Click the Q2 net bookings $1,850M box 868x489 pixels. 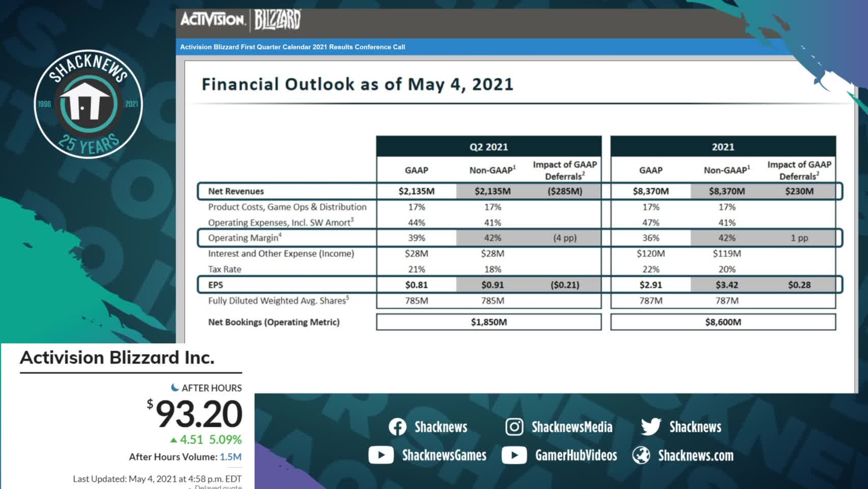[489, 322]
